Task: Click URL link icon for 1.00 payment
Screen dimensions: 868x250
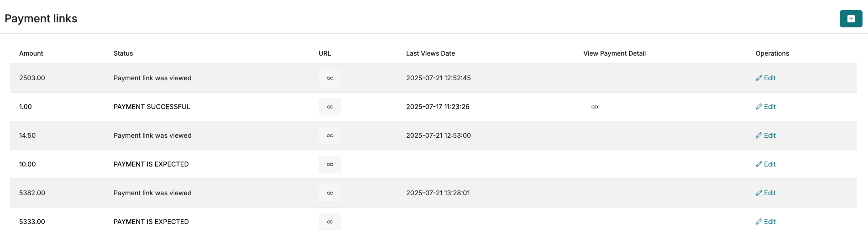Action: click(330, 107)
